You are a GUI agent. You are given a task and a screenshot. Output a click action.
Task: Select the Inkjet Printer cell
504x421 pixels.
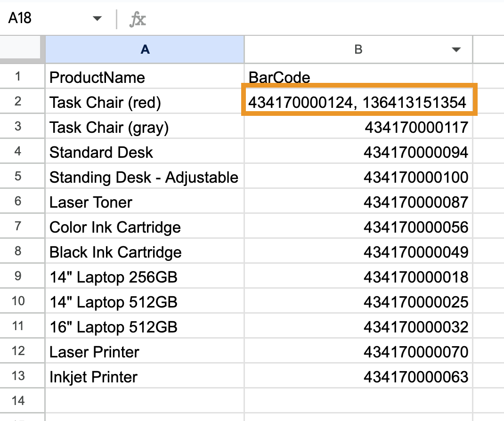point(144,377)
